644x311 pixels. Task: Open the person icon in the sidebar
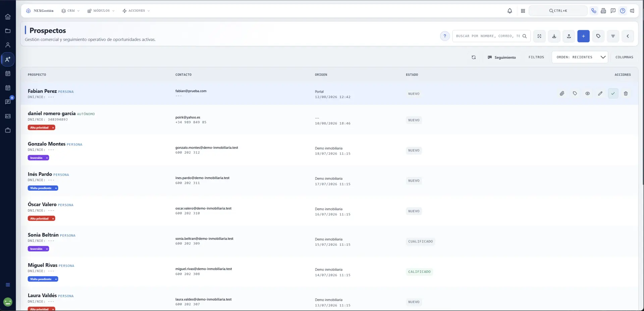click(8, 45)
